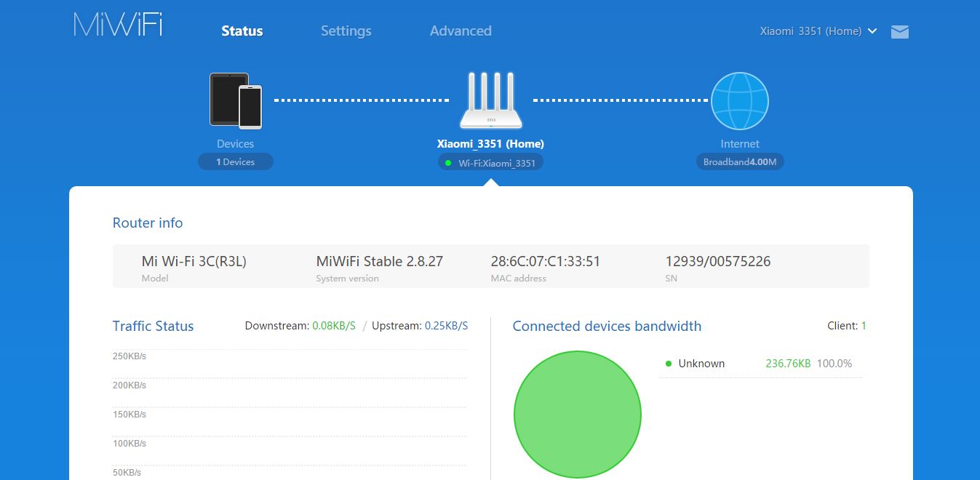Screen dimensions: 980x480
Task: Click the Mi Wi-Fi 3C(R3L) model value
Action: coord(194,261)
